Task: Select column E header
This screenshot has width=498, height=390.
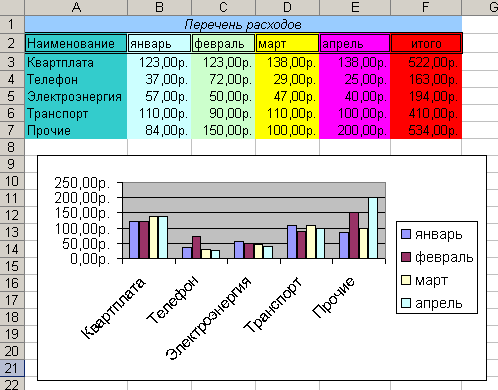Action: 355,7
